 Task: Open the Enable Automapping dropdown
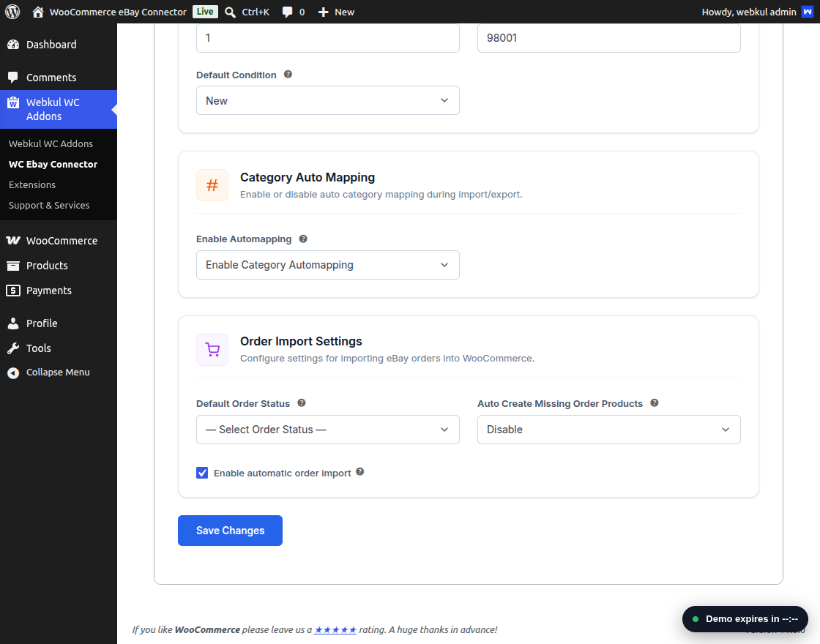tap(328, 265)
